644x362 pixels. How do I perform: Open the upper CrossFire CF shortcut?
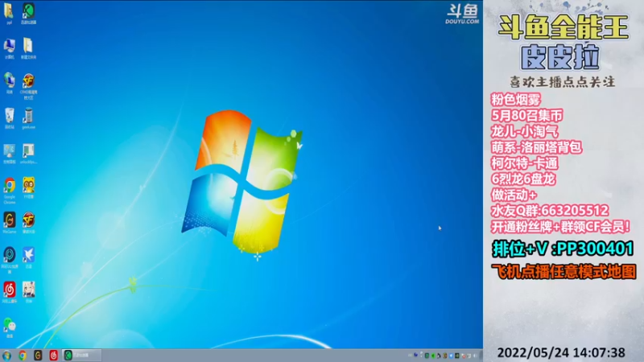[28, 86]
